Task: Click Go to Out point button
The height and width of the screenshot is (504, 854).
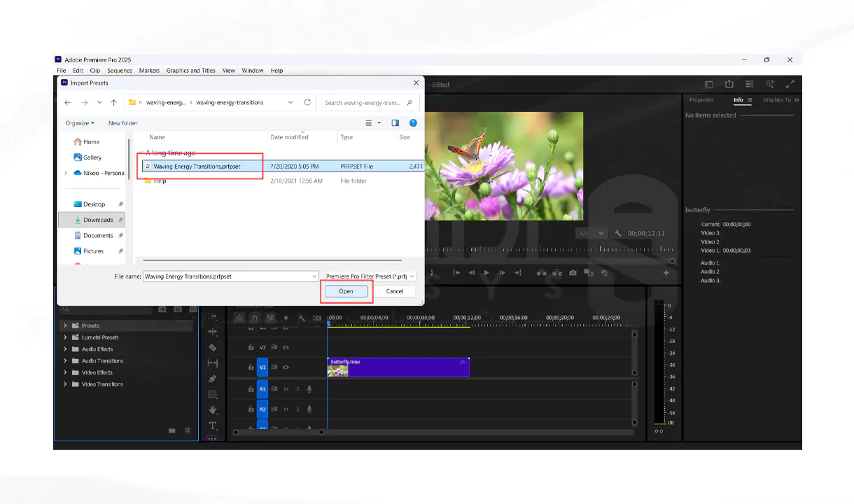Action: pos(518,273)
